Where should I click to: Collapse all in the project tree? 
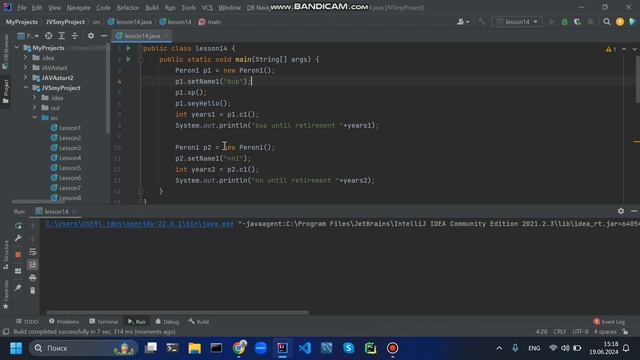pos(75,36)
